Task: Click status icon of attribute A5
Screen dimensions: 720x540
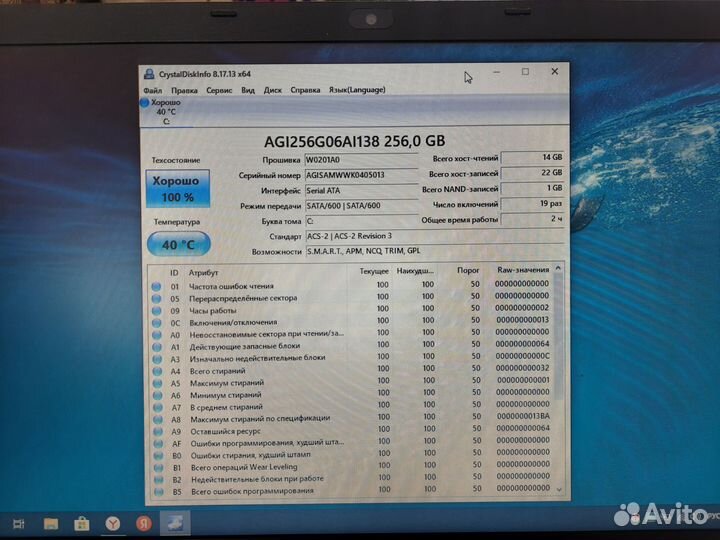Action: [158, 383]
